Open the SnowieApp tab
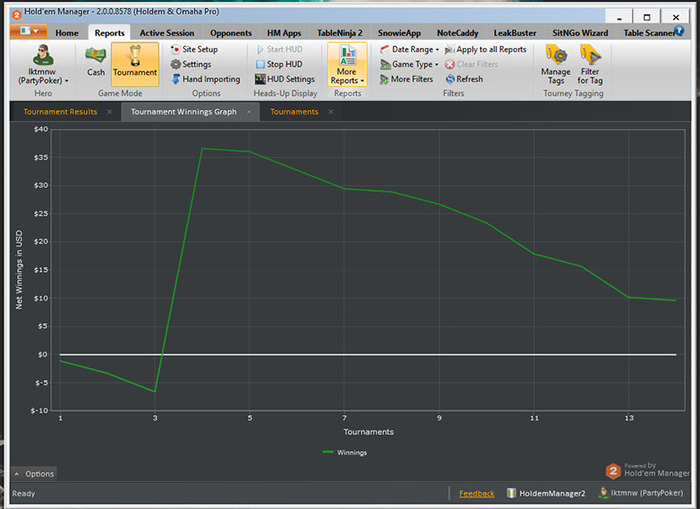Viewport: 700px width, 509px height. [x=399, y=33]
